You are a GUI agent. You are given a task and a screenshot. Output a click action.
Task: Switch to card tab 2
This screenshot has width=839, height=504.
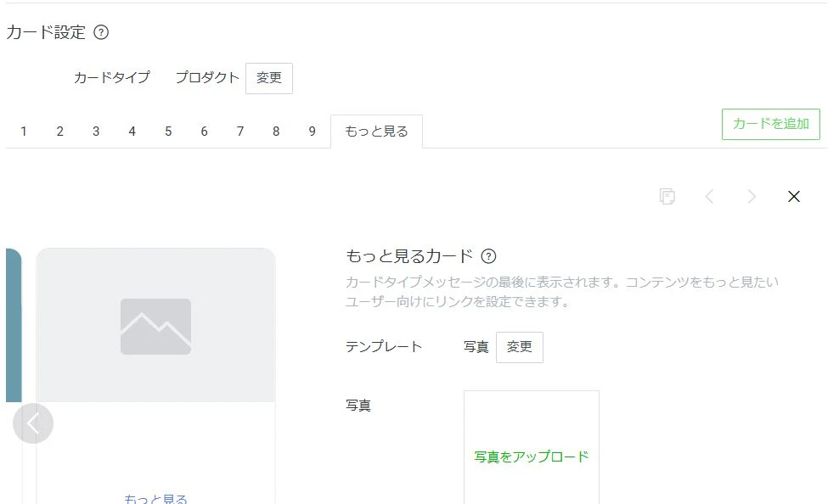tap(60, 132)
